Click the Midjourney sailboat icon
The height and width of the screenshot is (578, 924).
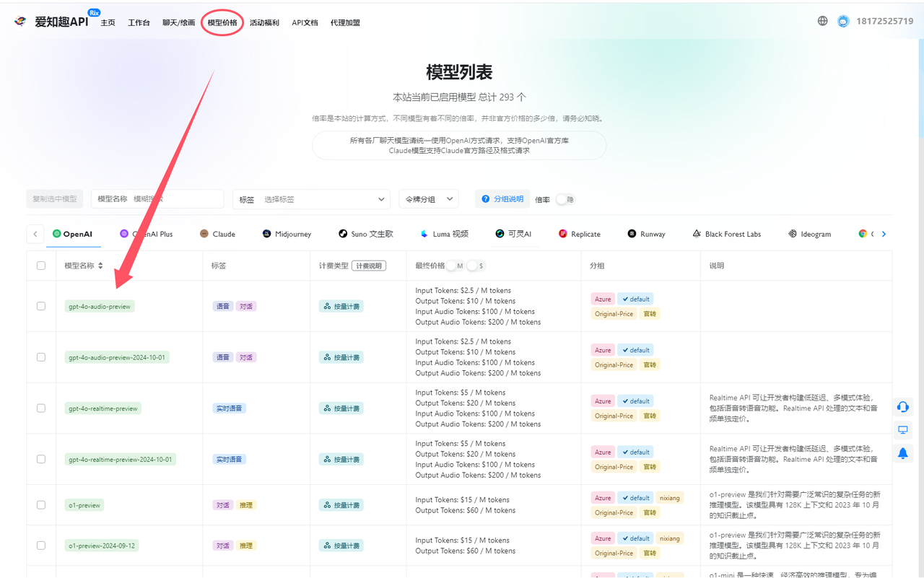pos(267,234)
